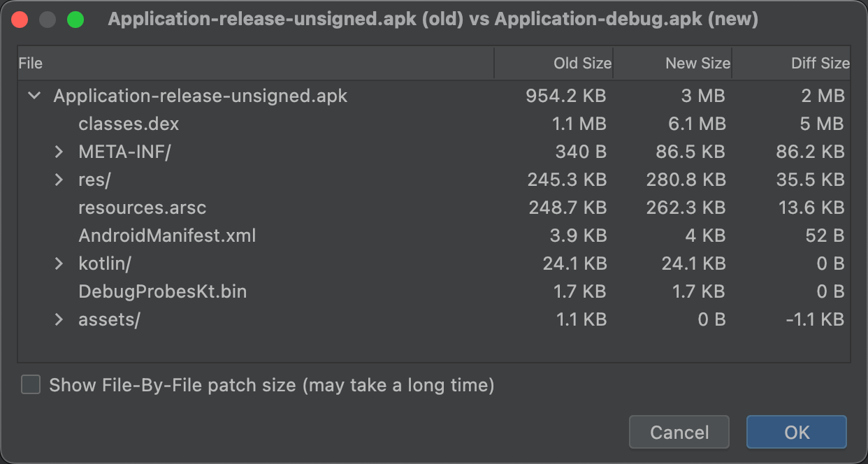Select the DebugProbesKt.bin file
The height and width of the screenshot is (464, 868).
(162, 291)
